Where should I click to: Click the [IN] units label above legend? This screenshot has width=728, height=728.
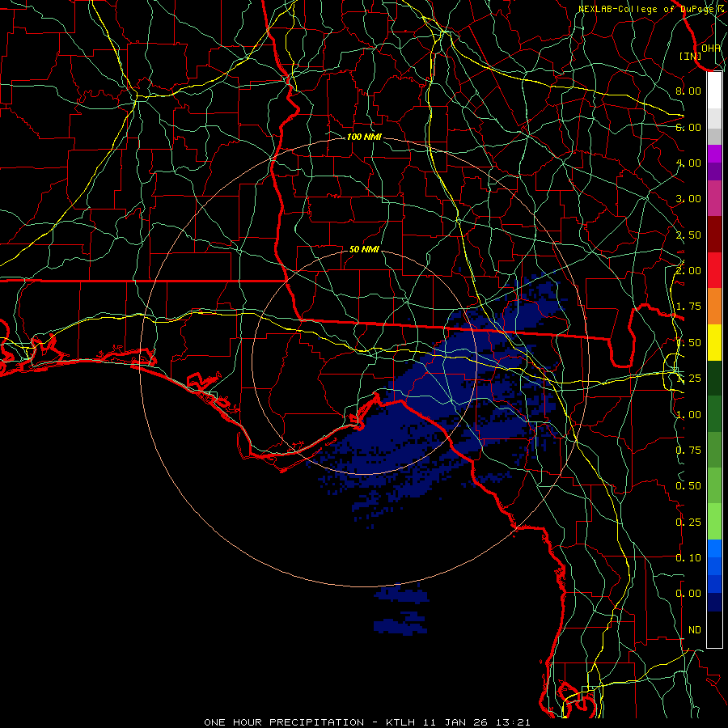[690, 56]
